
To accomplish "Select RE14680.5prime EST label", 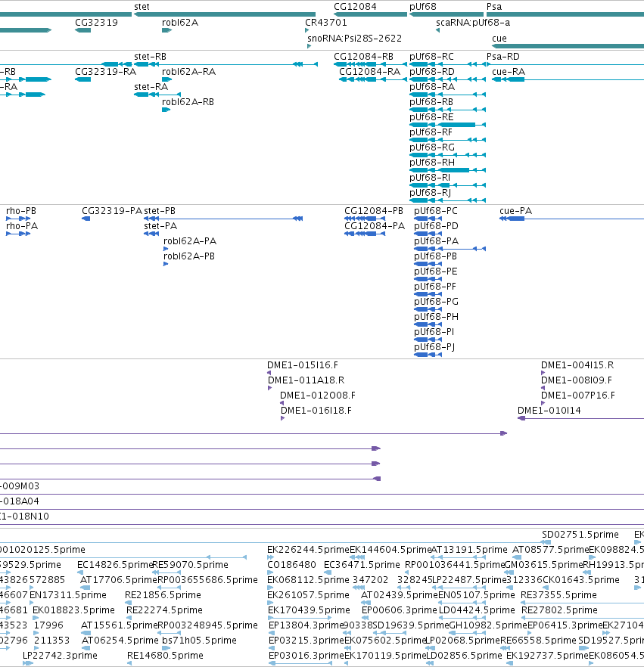I will (x=165, y=656).
